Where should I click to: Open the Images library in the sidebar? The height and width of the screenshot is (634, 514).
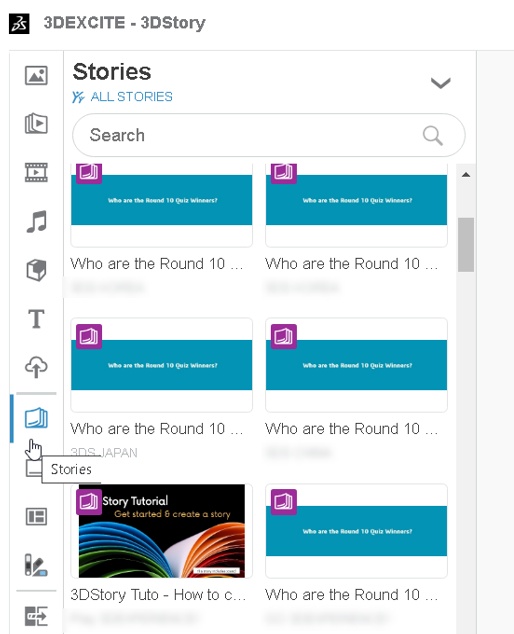36,75
